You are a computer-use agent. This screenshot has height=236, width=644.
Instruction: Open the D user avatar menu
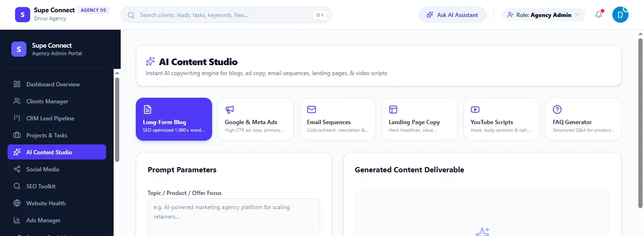620,15
